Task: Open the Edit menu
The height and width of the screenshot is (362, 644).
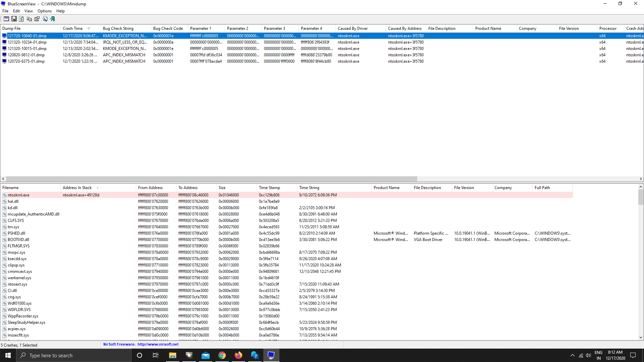Action: click(x=16, y=11)
